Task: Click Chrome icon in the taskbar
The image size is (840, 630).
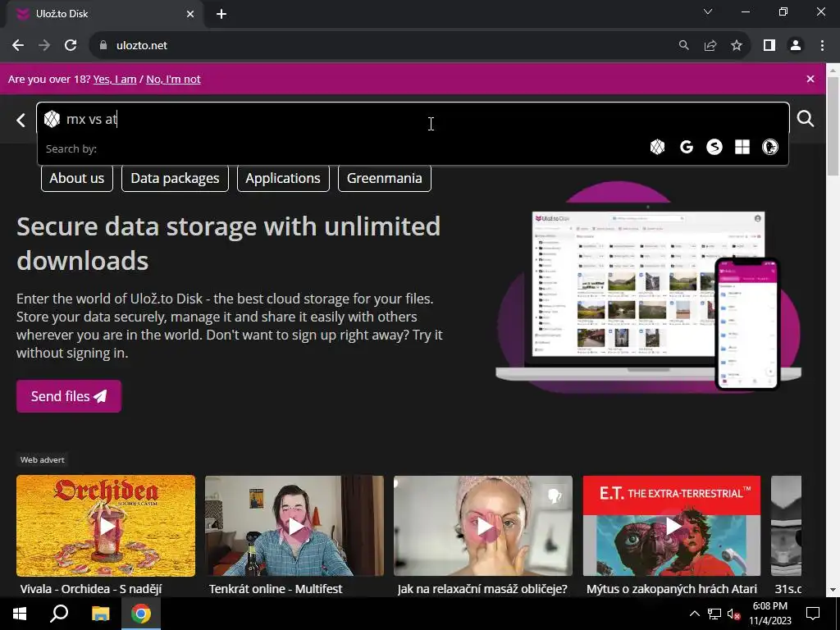Action: click(x=141, y=614)
